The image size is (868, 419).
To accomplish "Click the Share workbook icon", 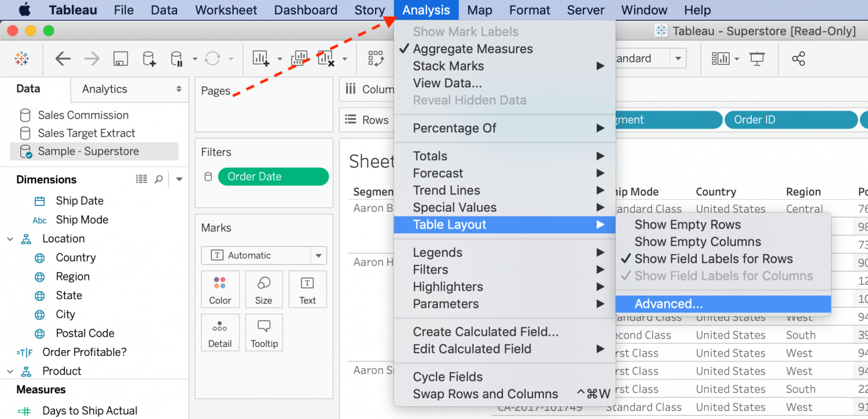I will [x=799, y=58].
